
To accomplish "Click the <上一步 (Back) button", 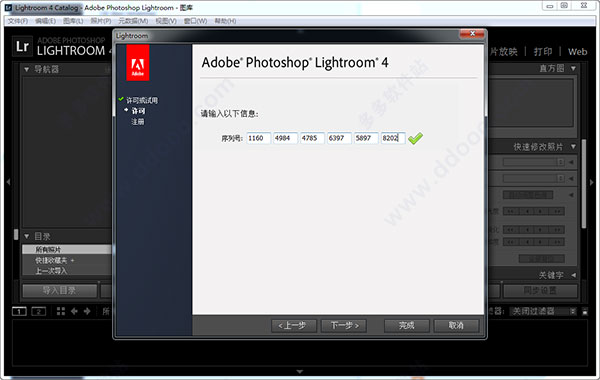I will [x=294, y=326].
